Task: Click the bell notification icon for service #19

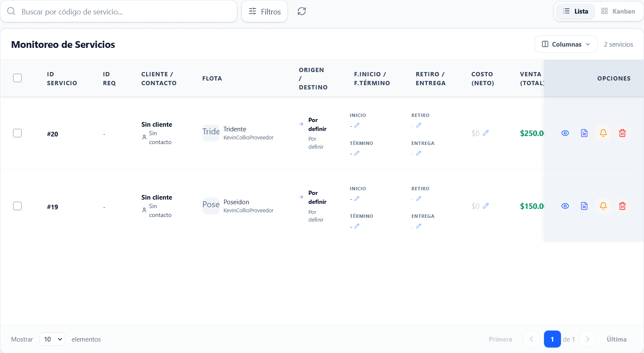Action: pyautogui.click(x=603, y=206)
